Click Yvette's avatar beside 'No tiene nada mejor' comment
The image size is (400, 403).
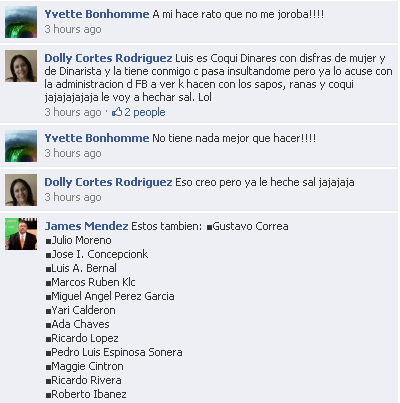tap(21, 146)
